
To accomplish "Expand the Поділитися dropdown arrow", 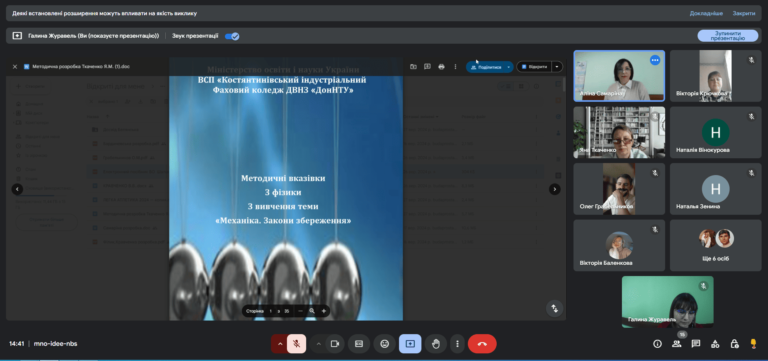I will 508,67.
